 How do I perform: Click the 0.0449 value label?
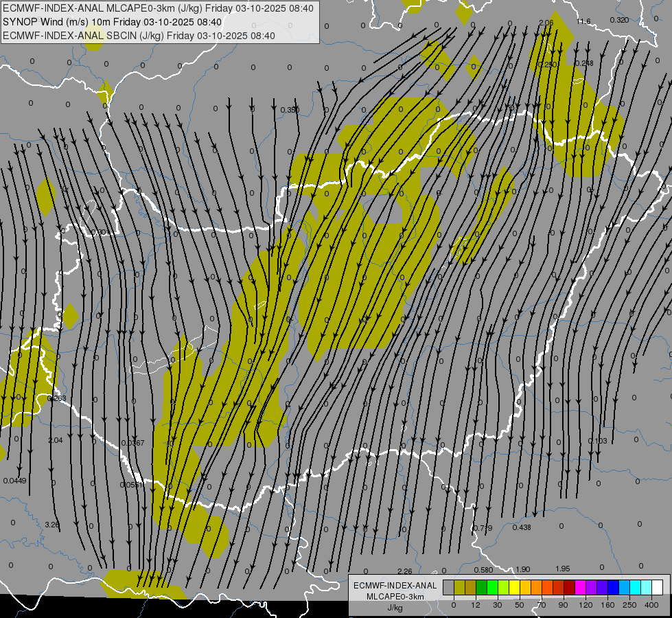[x=14, y=481]
